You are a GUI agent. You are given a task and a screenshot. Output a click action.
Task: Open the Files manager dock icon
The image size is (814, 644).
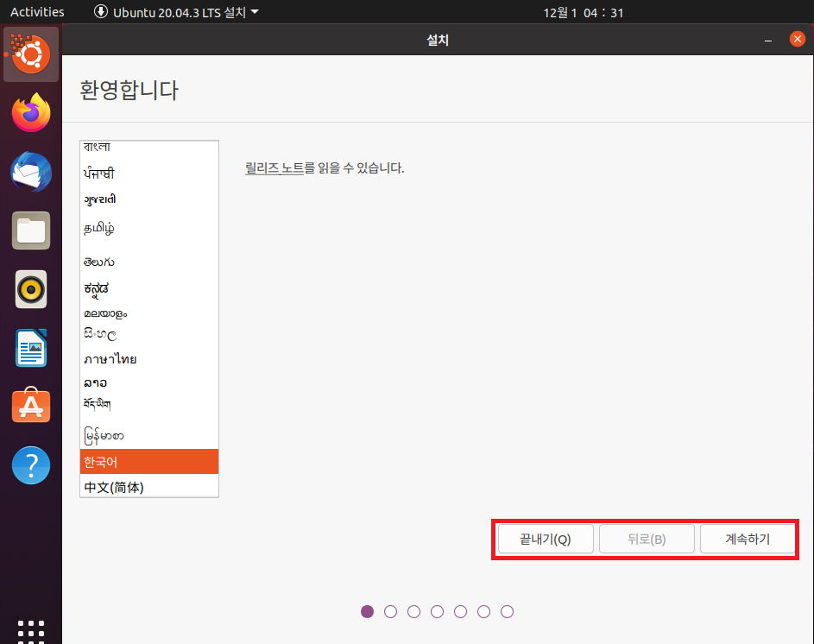click(x=31, y=230)
